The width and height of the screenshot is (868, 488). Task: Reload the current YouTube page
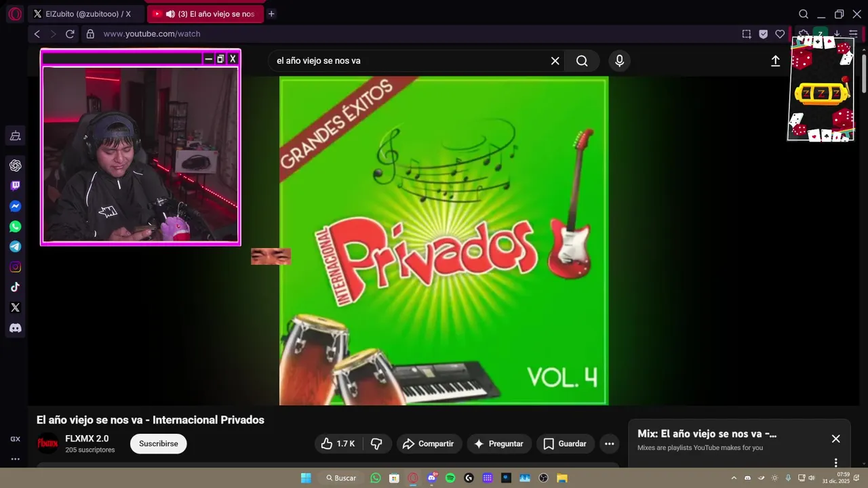coord(70,34)
